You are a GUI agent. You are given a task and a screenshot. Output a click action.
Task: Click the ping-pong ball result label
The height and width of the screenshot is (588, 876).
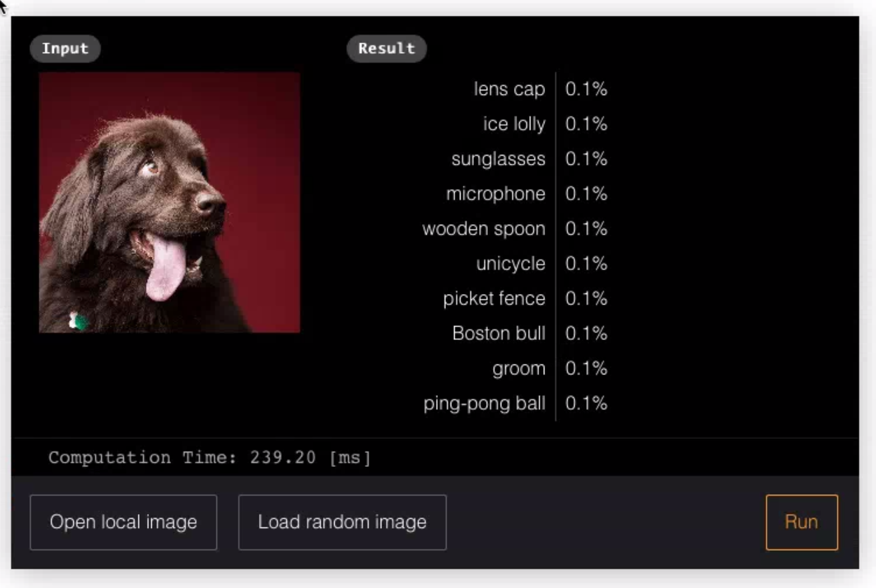coord(485,404)
